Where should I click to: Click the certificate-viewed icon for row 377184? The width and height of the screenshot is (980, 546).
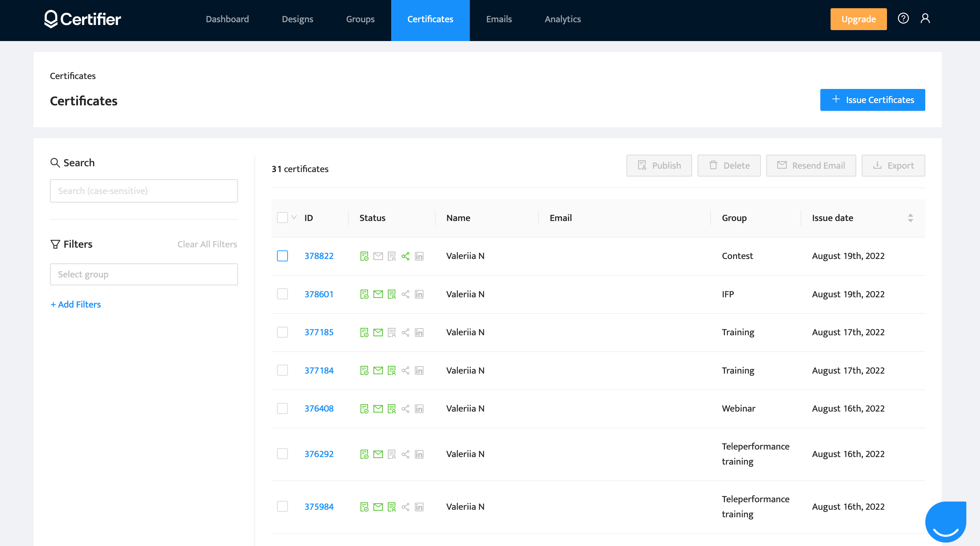click(x=392, y=370)
